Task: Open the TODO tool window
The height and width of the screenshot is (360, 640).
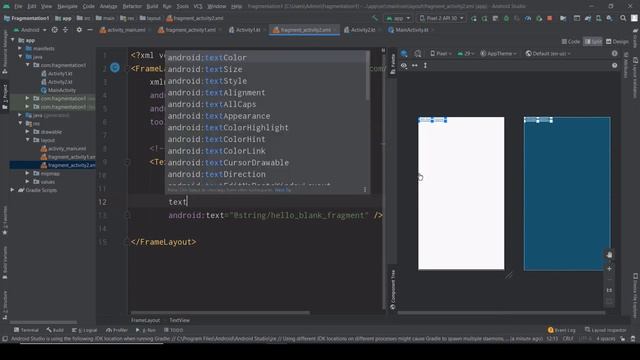Action: [173, 330]
